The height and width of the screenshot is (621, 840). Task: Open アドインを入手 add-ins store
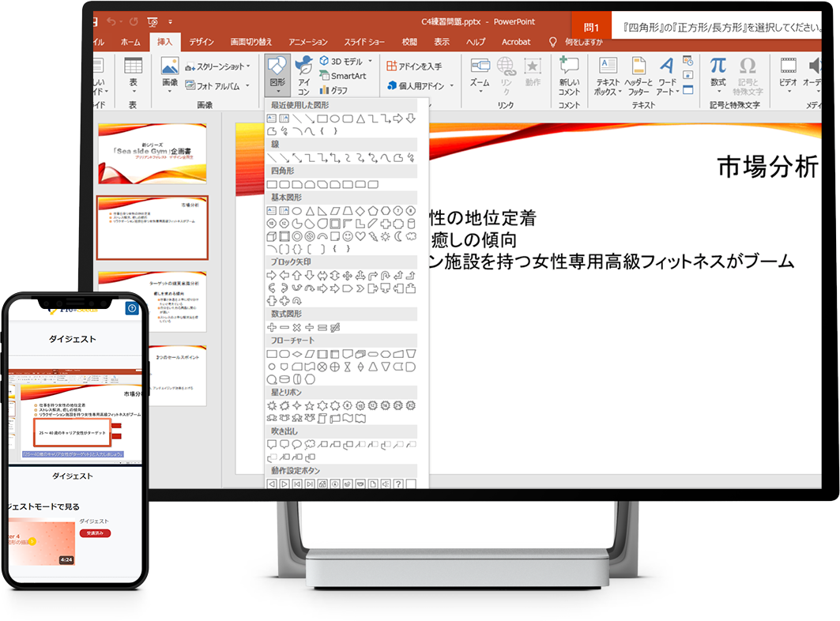[414, 66]
